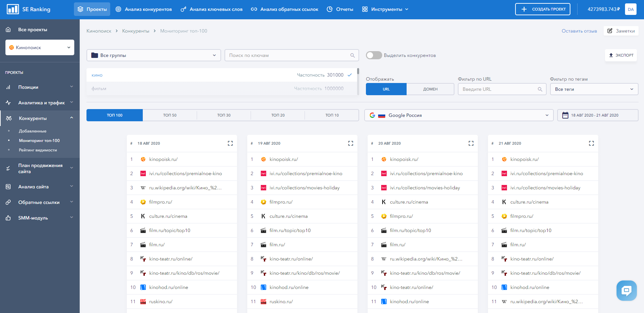Click the ЭКСПОРТ button
This screenshot has height=313, width=644.
click(621, 55)
